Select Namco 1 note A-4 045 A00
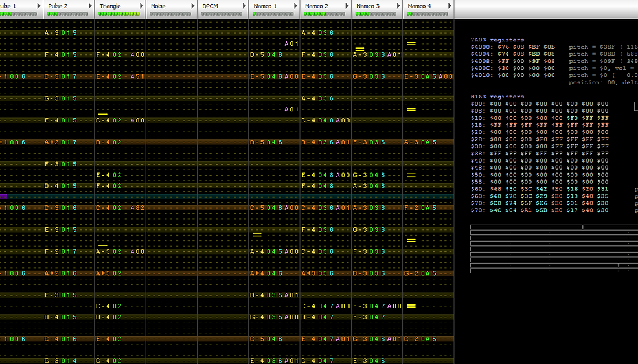The width and height of the screenshot is (638, 364). (x=274, y=251)
